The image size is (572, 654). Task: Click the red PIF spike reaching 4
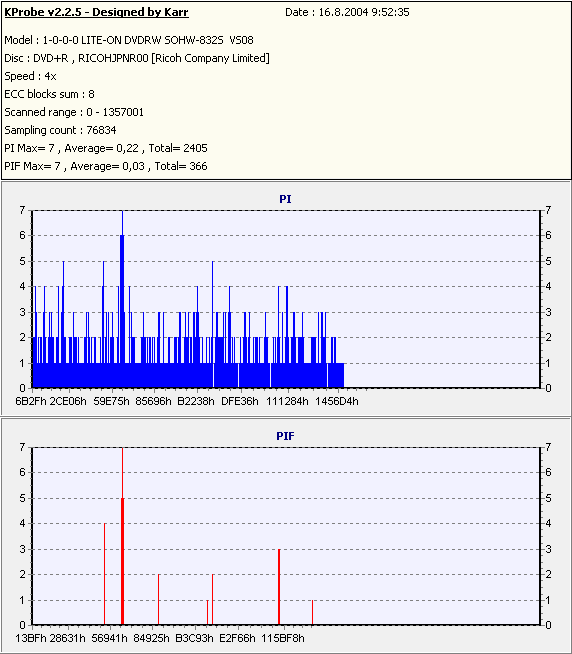pos(104,574)
